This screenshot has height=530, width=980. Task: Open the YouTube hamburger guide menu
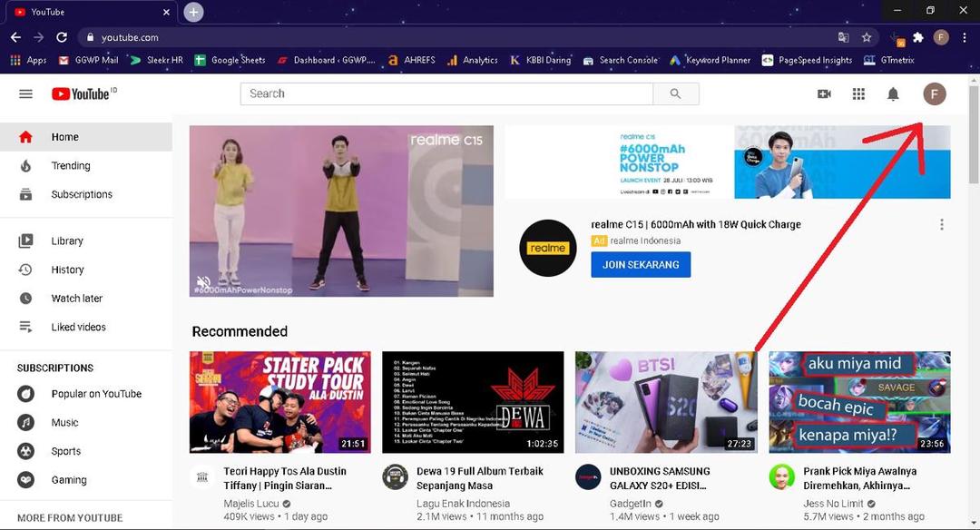pos(25,93)
